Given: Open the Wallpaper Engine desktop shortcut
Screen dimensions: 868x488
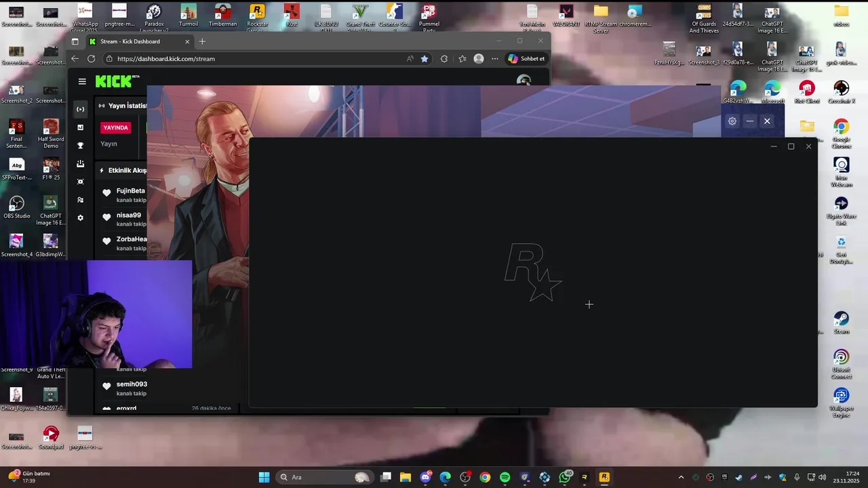Looking at the screenshot, I should 841,403.
